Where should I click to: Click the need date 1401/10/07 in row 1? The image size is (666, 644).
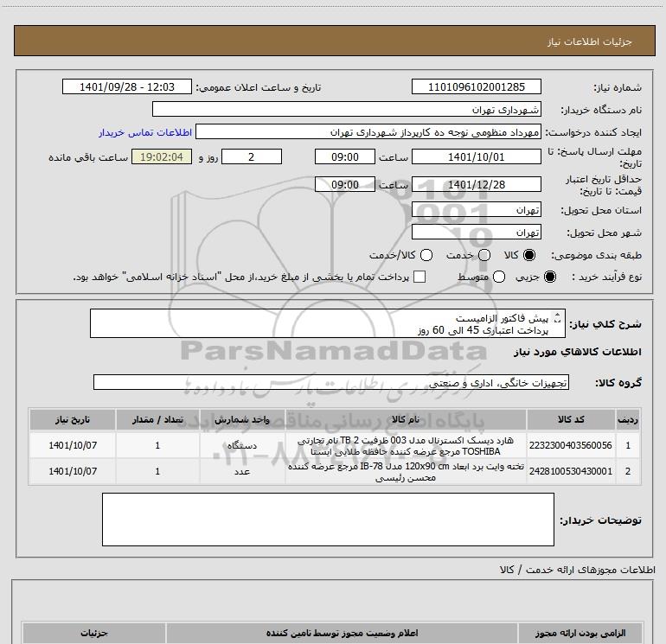[x=73, y=445]
